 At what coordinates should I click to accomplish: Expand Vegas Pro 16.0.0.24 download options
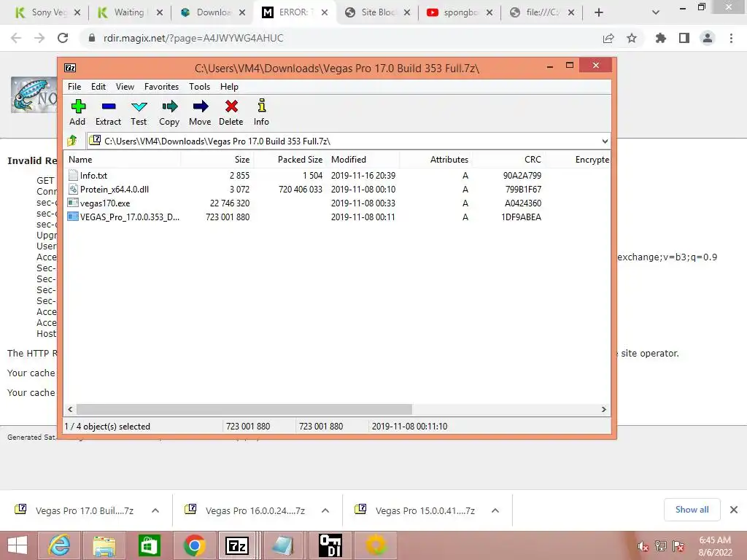(x=325, y=510)
